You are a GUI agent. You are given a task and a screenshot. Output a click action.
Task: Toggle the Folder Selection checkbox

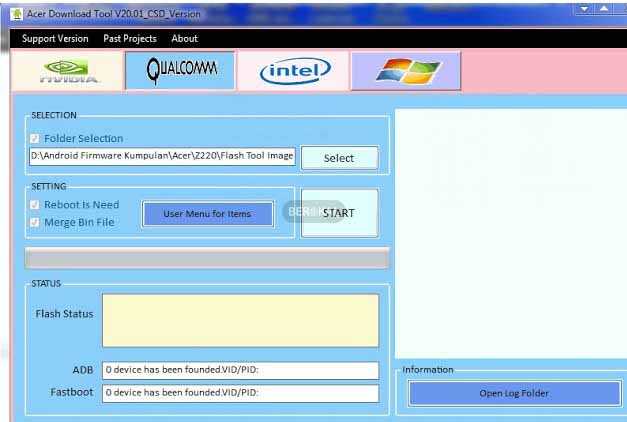(34, 138)
